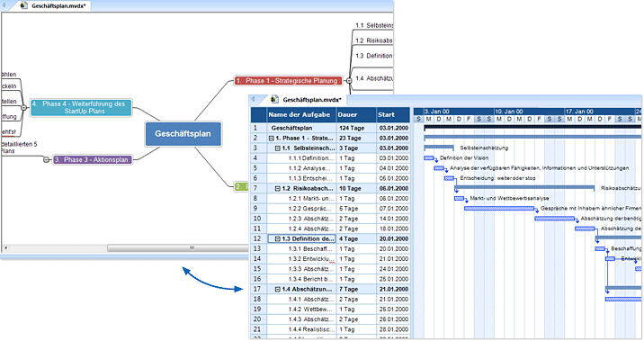Screen dimensions: 644x341
Task: Collapse the Phase 4 branch circle toggle
Action: [x=23, y=108]
